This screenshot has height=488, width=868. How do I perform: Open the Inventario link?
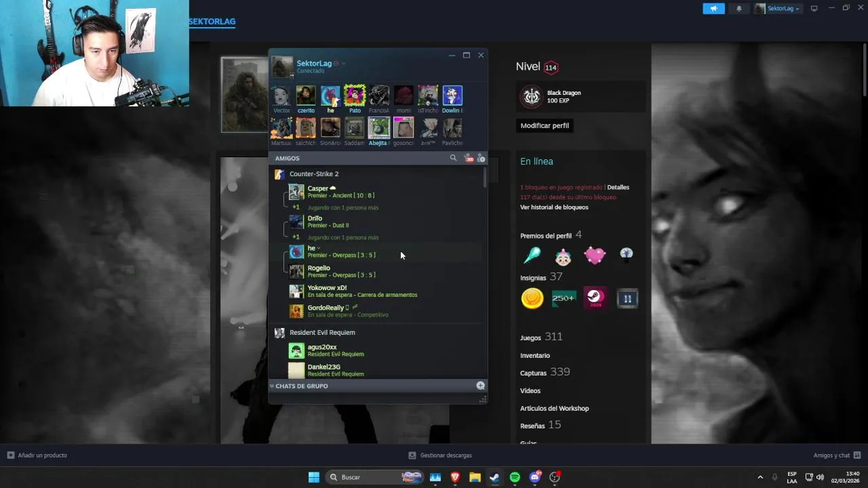pos(535,355)
